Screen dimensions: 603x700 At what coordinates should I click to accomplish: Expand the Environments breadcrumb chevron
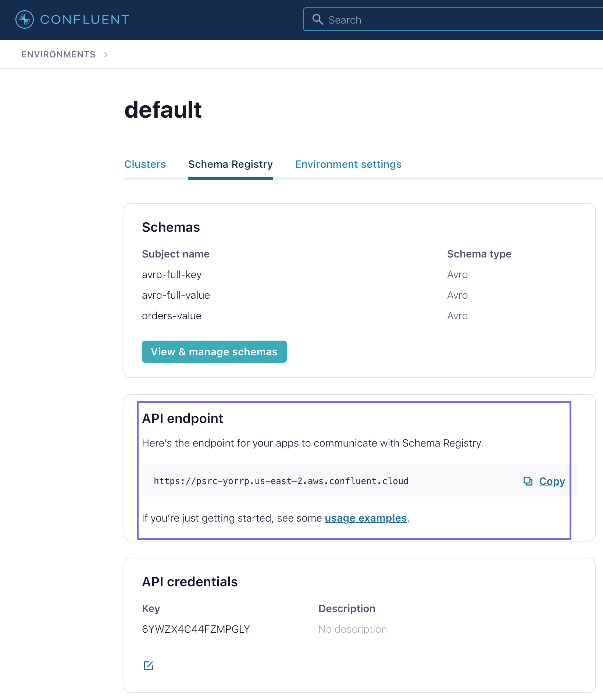106,54
